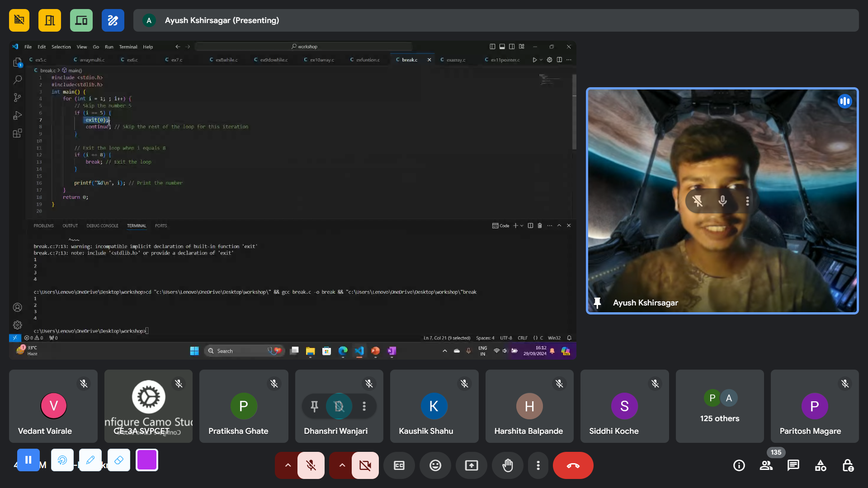Expand audio settings chevron
Viewport: 868px width, 488px height.
tap(288, 465)
